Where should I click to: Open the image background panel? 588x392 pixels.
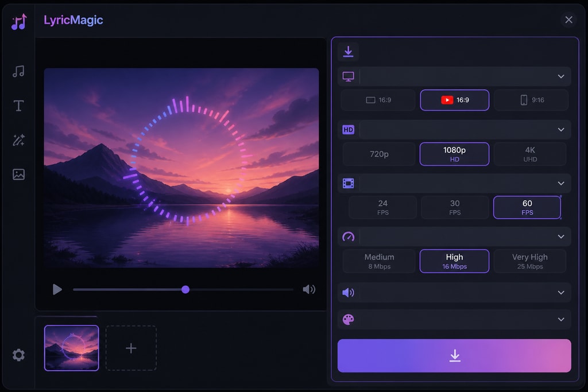pos(18,174)
